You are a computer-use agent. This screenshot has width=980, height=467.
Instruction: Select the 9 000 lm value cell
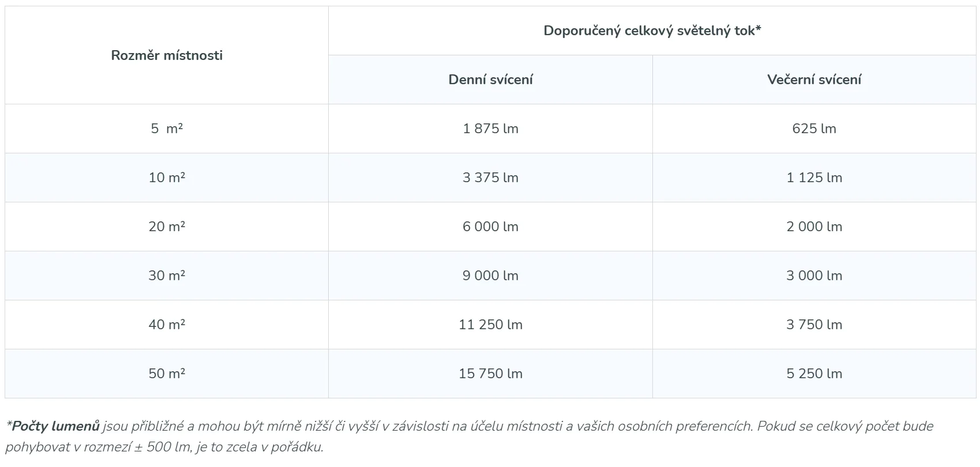(490, 276)
